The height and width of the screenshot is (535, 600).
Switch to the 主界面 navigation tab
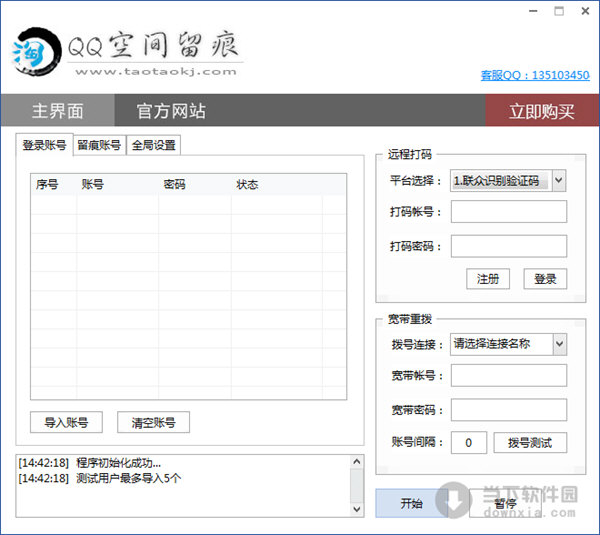tap(58, 111)
